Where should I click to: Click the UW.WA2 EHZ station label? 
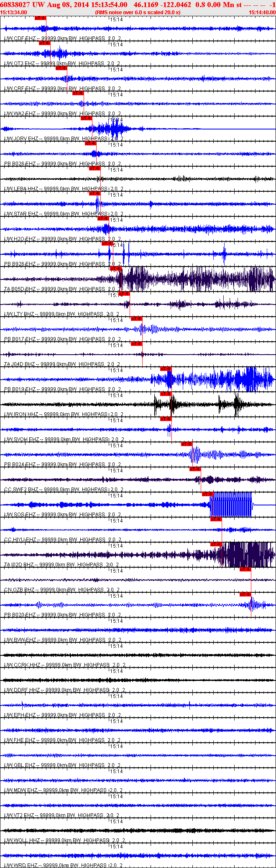(x=20, y=114)
